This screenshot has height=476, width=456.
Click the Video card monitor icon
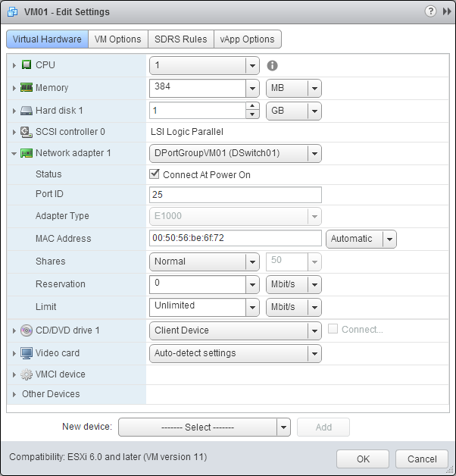point(27,353)
